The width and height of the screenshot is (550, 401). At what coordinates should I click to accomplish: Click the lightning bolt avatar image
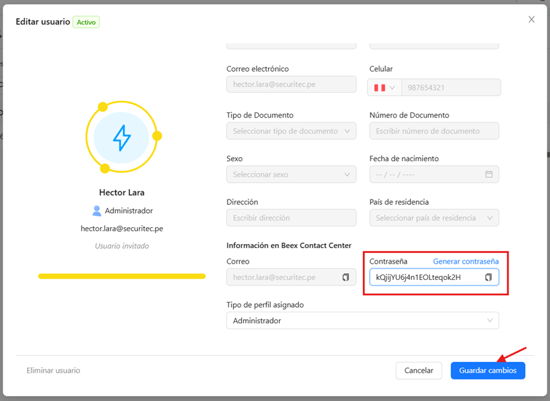tap(122, 138)
